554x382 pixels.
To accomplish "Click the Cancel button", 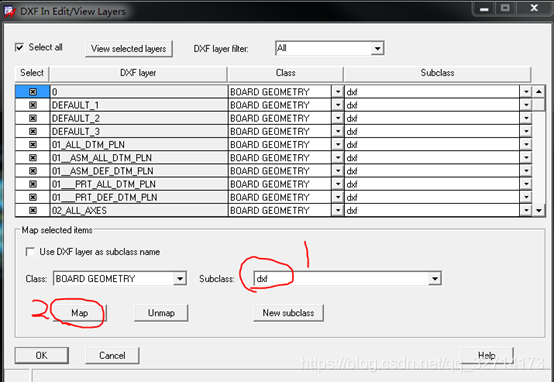I will pyautogui.click(x=112, y=355).
